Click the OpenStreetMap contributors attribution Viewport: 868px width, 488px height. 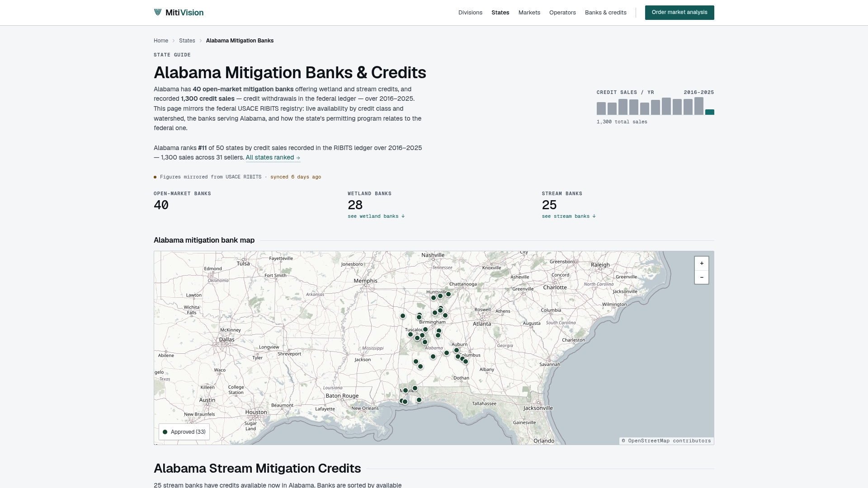click(666, 441)
